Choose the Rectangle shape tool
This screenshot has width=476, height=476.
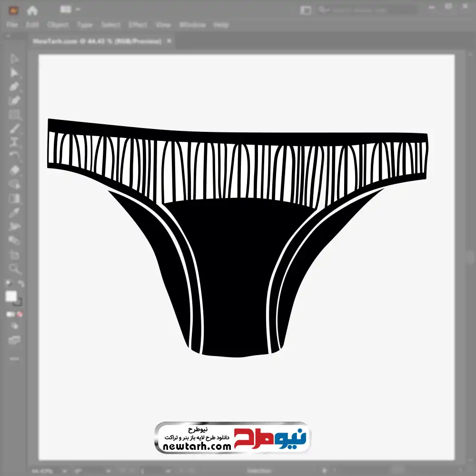(14, 115)
